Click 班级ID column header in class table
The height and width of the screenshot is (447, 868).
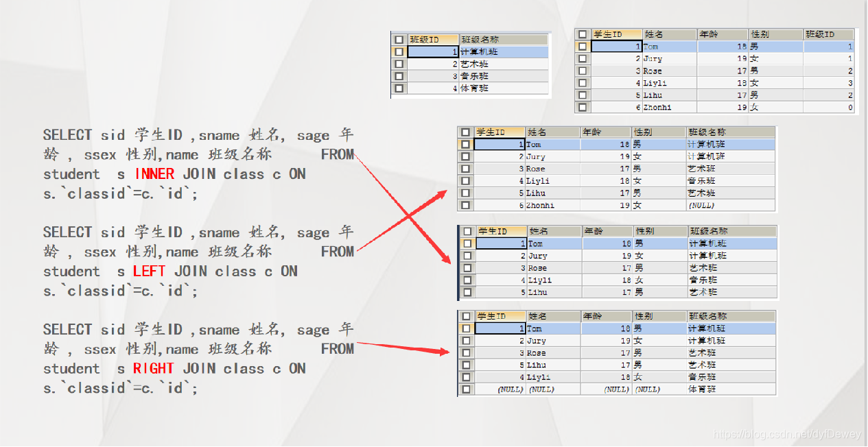tap(433, 40)
